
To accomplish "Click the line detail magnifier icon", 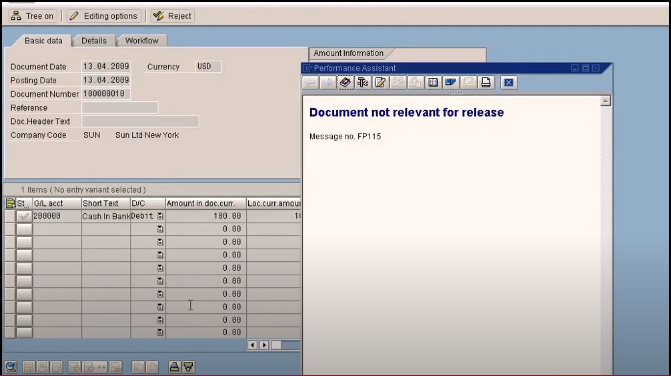I will pyautogui.click(x=11, y=367).
